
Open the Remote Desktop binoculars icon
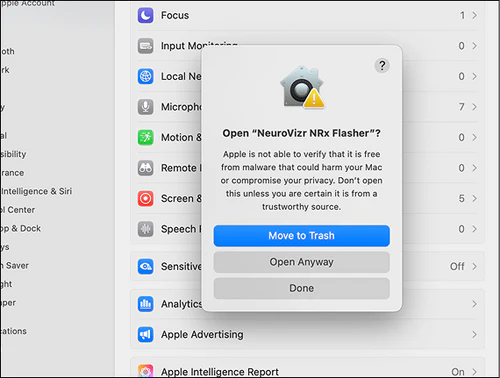click(x=146, y=168)
